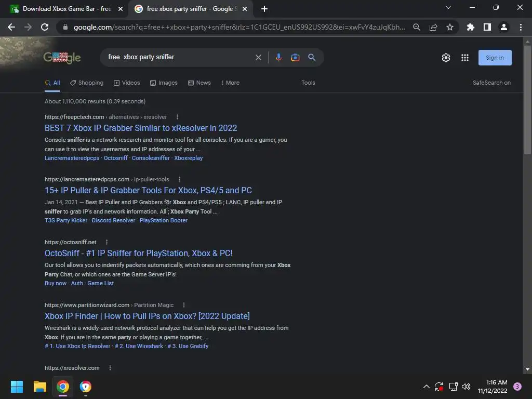Share this page icon

(x=433, y=27)
